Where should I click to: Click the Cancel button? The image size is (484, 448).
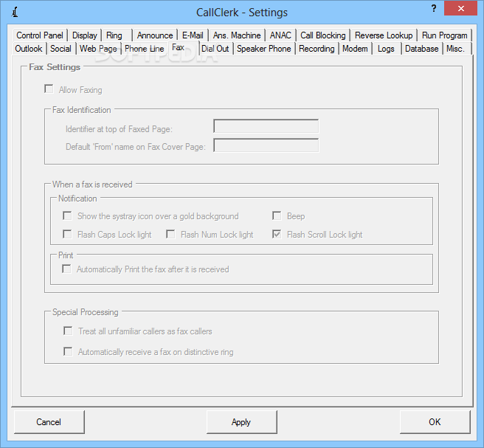pyautogui.click(x=49, y=421)
